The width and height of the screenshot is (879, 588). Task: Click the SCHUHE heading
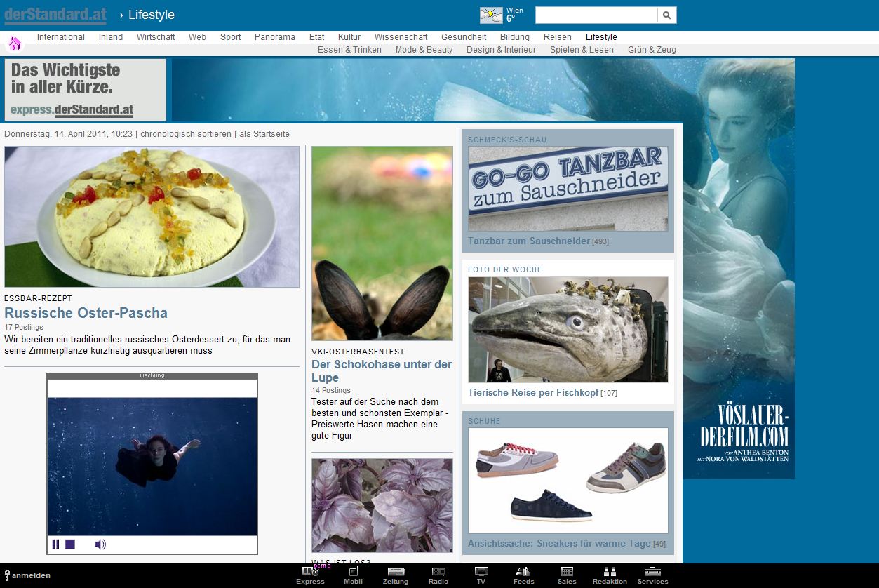484,421
